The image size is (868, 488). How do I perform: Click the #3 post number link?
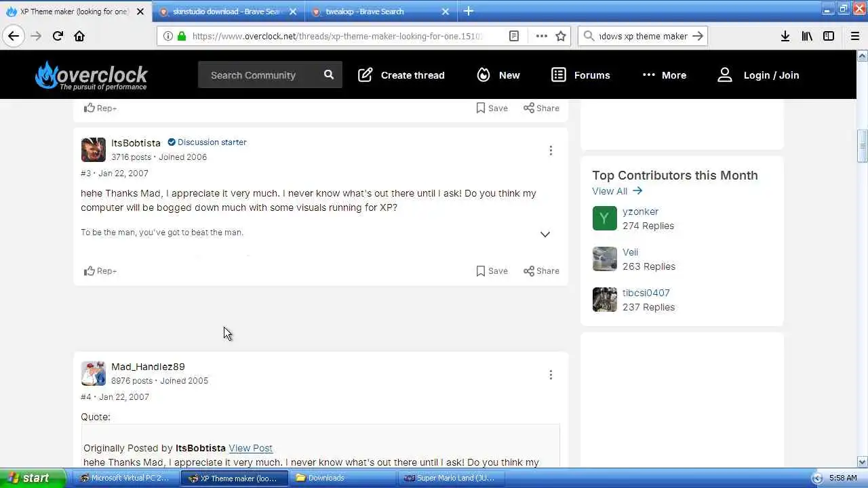tap(85, 174)
